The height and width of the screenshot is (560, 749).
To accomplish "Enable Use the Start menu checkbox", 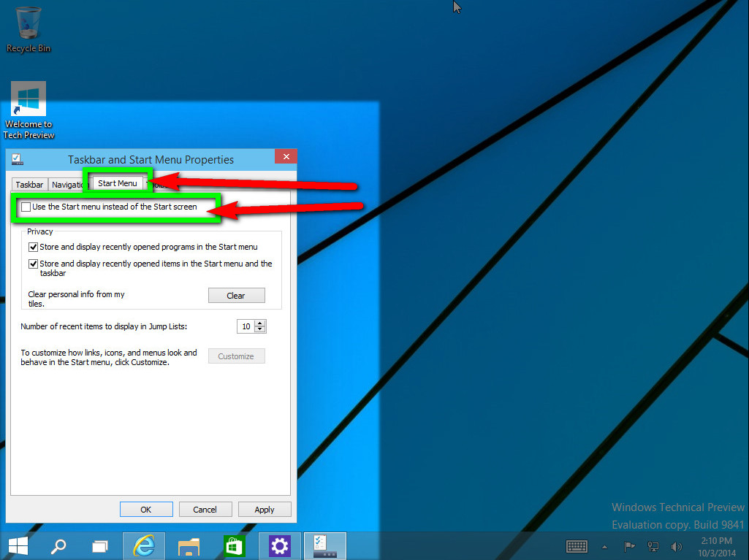I will [26, 207].
